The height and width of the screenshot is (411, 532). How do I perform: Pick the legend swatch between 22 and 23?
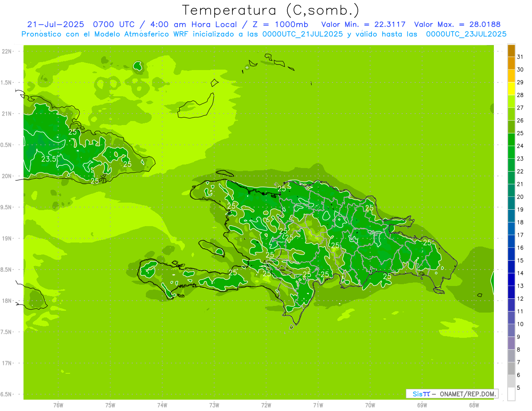(511, 165)
